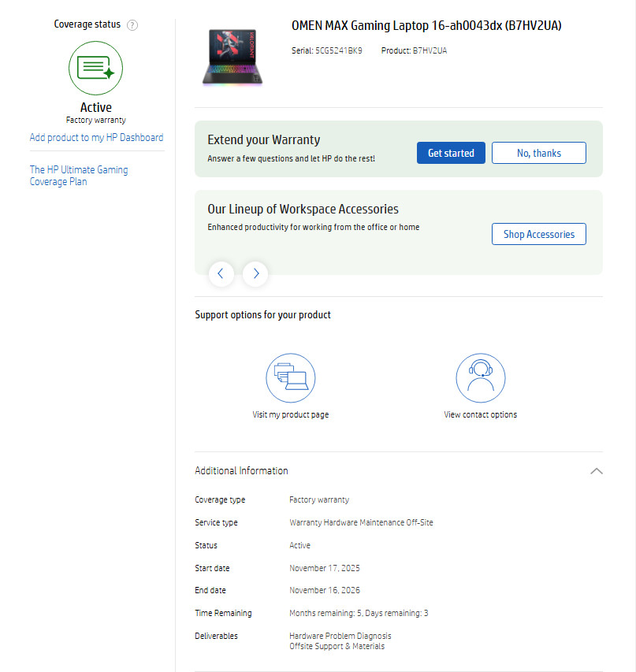636x672 pixels.
Task: Collapse the Additional Information section
Action: coord(596,471)
